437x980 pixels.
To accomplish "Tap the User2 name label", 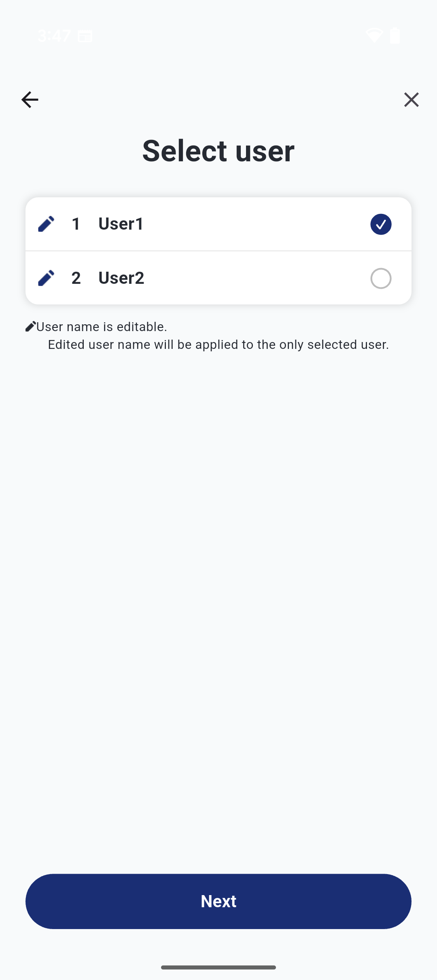I will pyautogui.click(x=121, y=278).
